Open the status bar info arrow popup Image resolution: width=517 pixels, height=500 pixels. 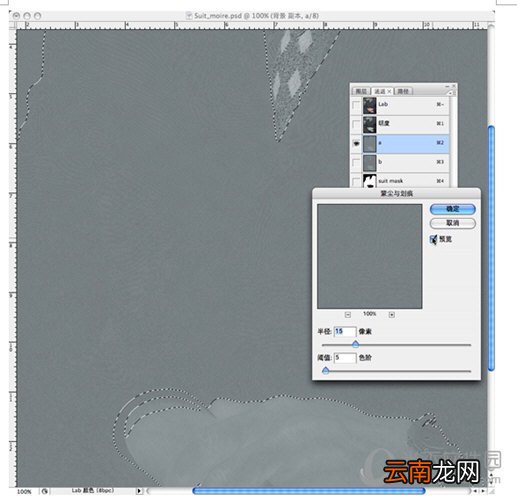(139, 491)
